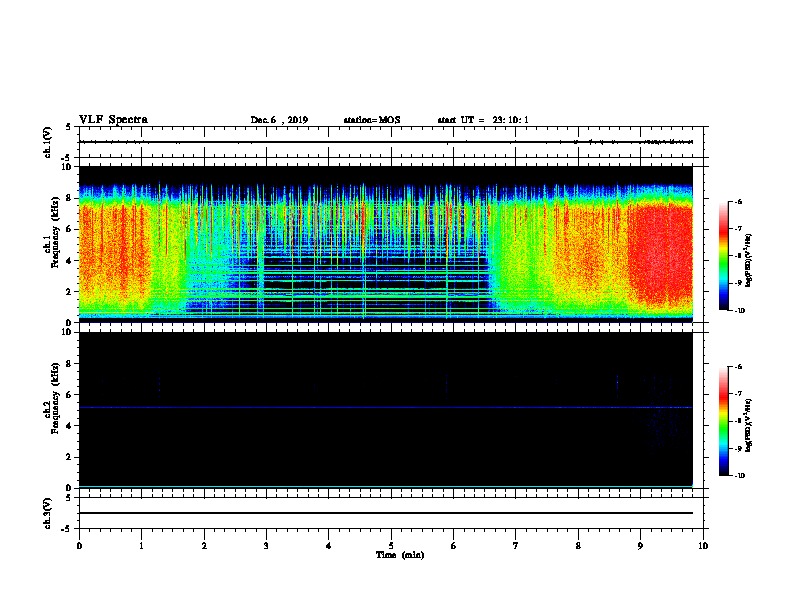This screenshot has height=612, width=792.
Task: Click the "-6" label on the ch.2 color scale
Action: [x=739, y=367]
